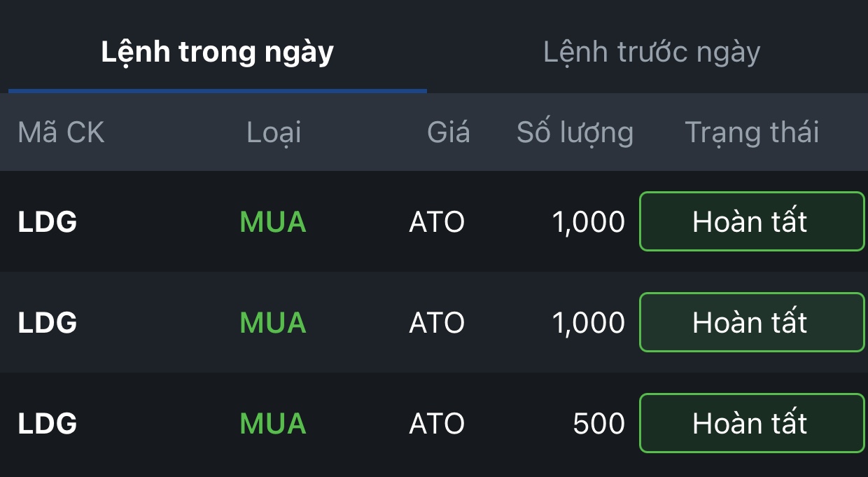868x477 pixels.
Task: Click the Loại column header
Action: (274, 132)
